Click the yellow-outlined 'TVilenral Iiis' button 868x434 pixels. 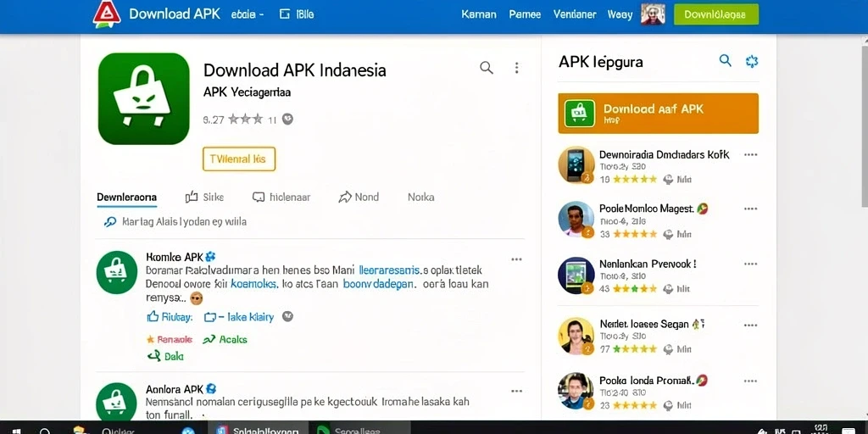coord(238,159)
